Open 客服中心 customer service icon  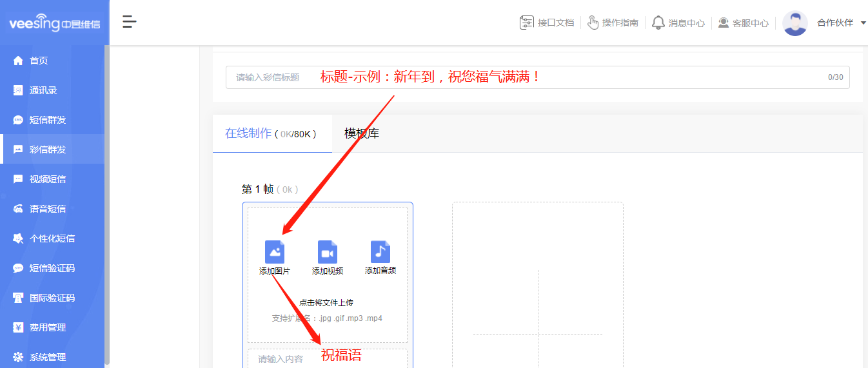coord(724,23)
